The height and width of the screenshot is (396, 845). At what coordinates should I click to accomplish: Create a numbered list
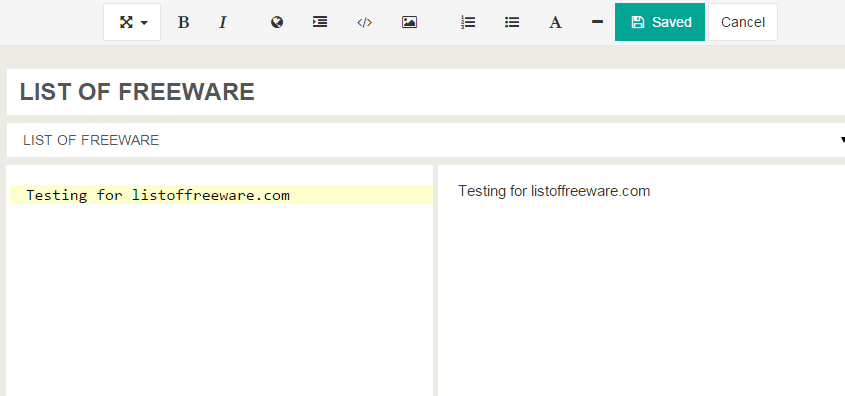tap(468, 22)
